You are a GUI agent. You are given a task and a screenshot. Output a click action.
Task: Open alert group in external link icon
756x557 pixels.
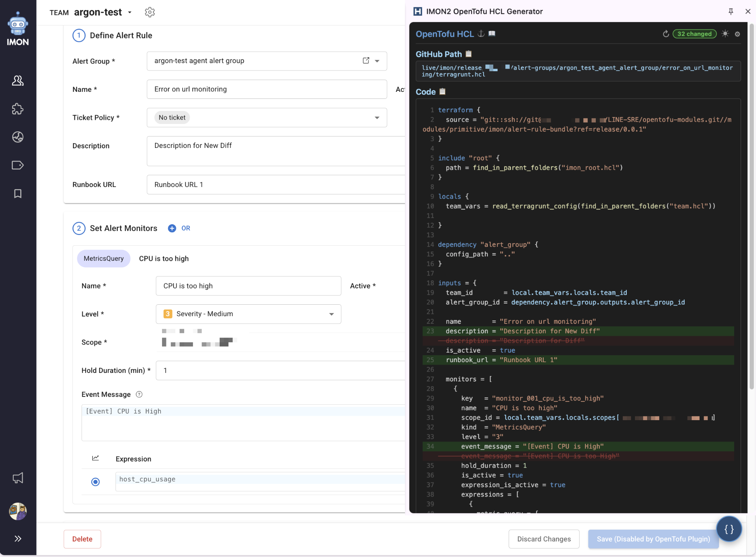(366, 60)
